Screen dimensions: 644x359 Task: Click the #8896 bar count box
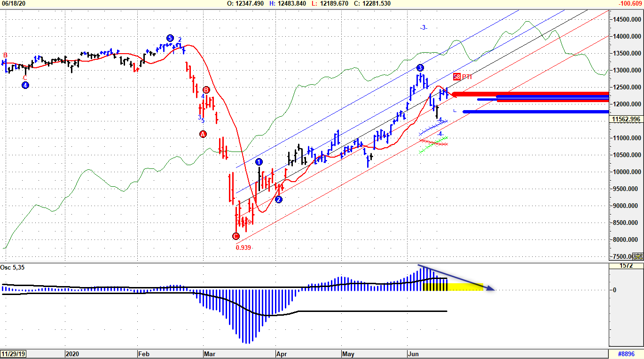tap(626, 353)
